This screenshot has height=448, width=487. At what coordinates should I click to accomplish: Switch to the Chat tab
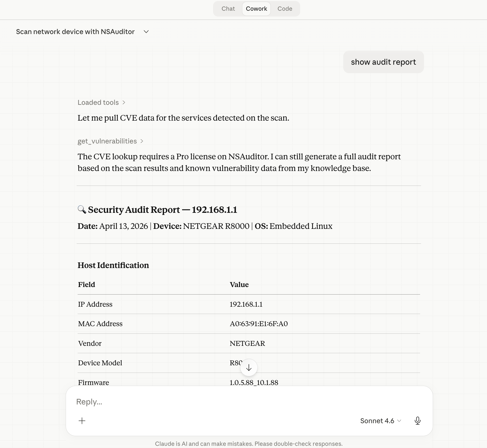click(228, 9)
